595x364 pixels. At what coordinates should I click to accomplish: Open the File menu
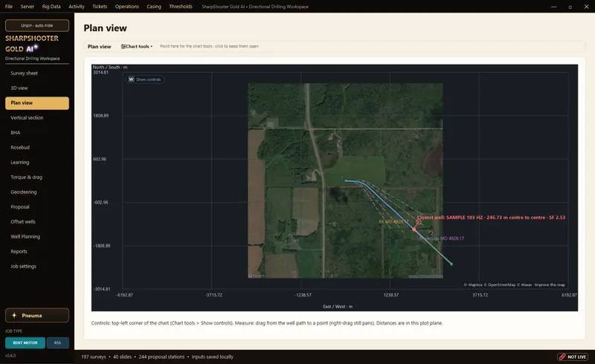coord(9,7)
